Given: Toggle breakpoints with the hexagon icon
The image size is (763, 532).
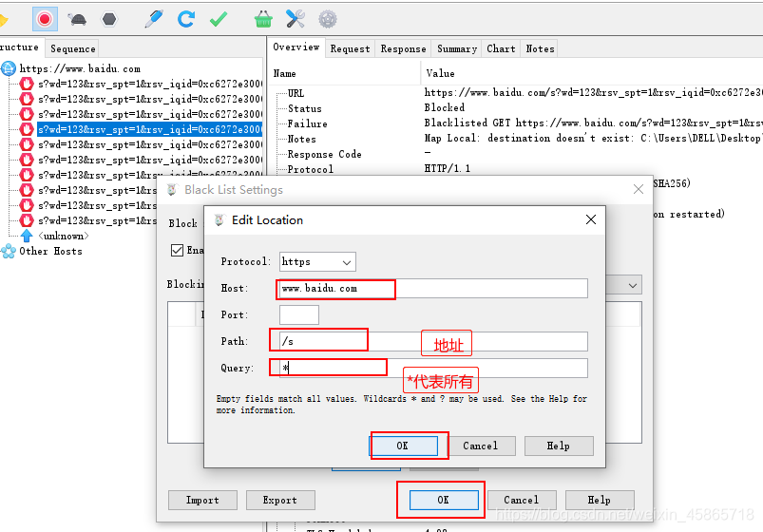Looking at the screenshot, I should 109,19.
